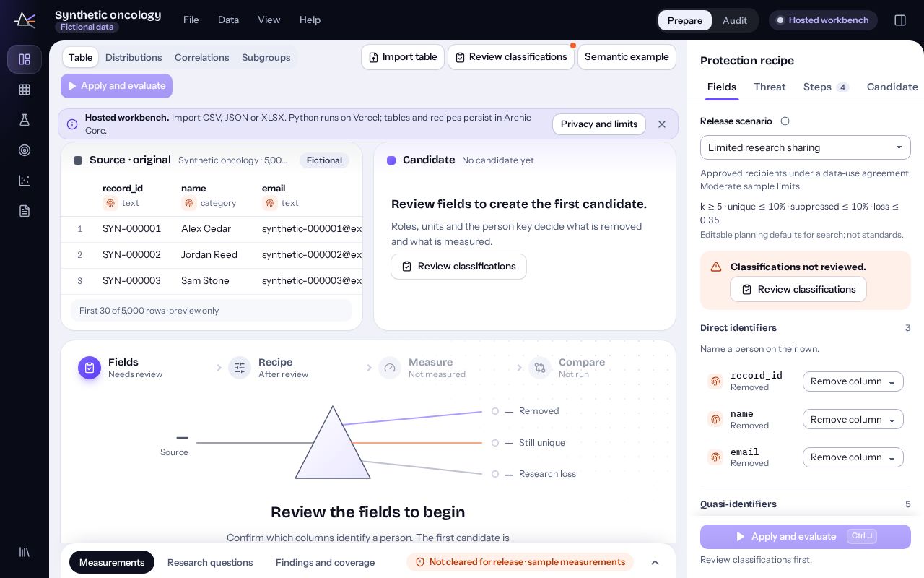The image size is (924, 578).
Task: Switch to Audit mode toggle
Action: [x=735, y=20]
